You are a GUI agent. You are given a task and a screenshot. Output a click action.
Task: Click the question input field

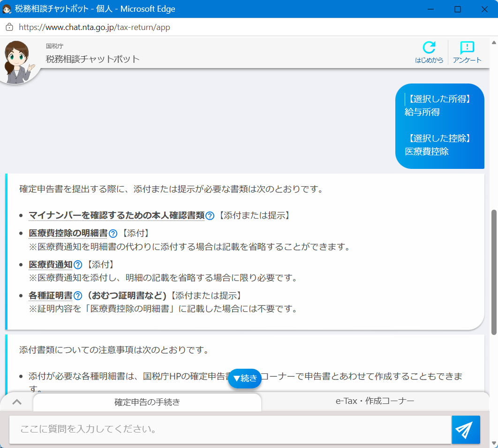pos(230,430)
